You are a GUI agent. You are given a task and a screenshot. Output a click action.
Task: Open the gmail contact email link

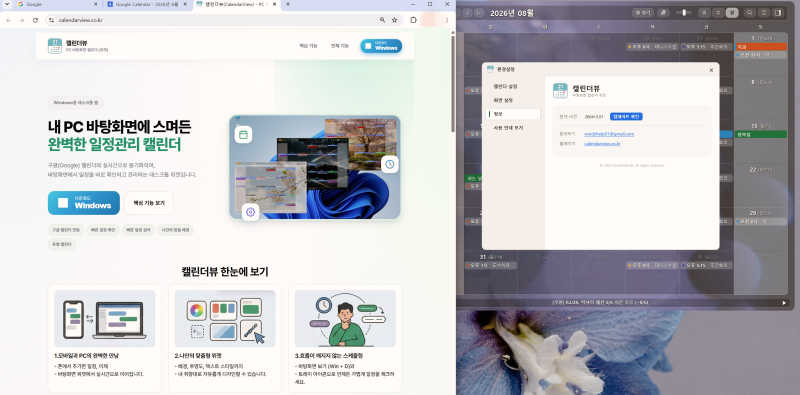(x=609, y=134)
